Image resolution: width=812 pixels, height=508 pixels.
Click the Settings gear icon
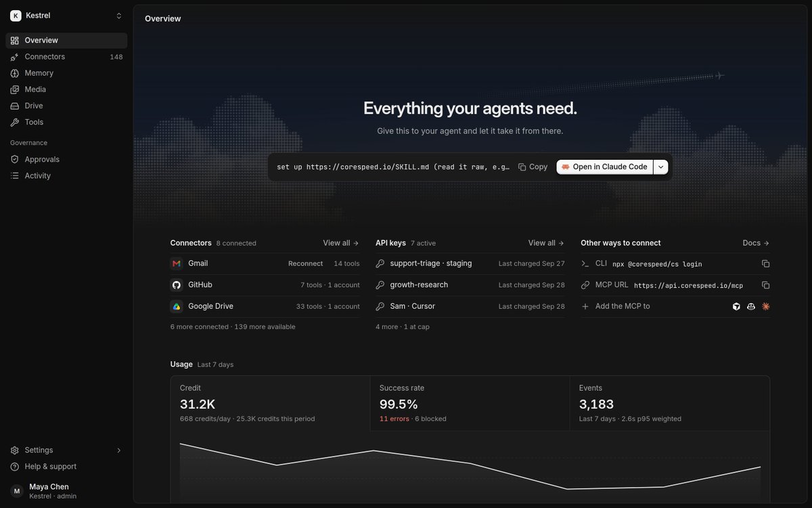click(15, 450)
